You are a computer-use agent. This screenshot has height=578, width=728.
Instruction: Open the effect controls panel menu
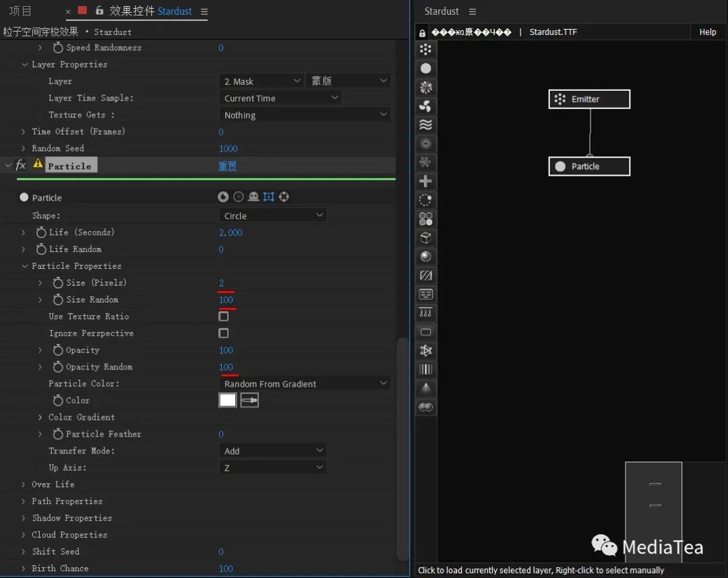pyautogui.click(x=204, y=11)
